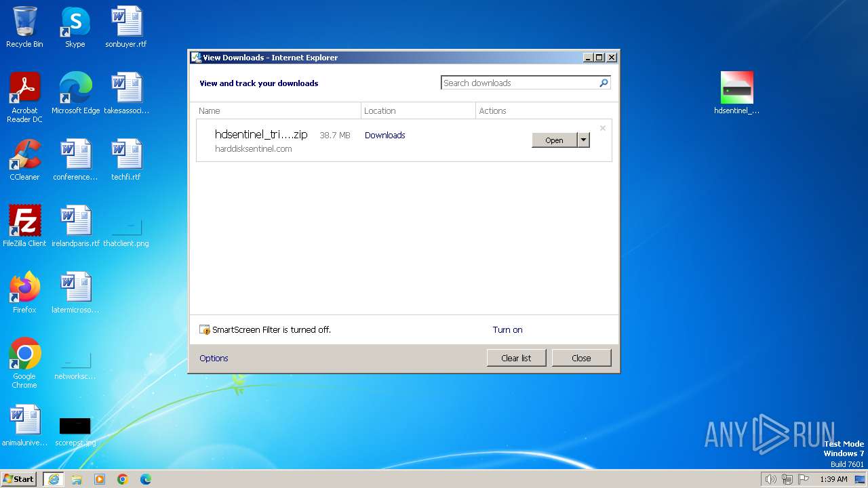The height and width of the screenshot is (488, 868).
Task: Click Clear list button
Action: (x=516, y=358)
